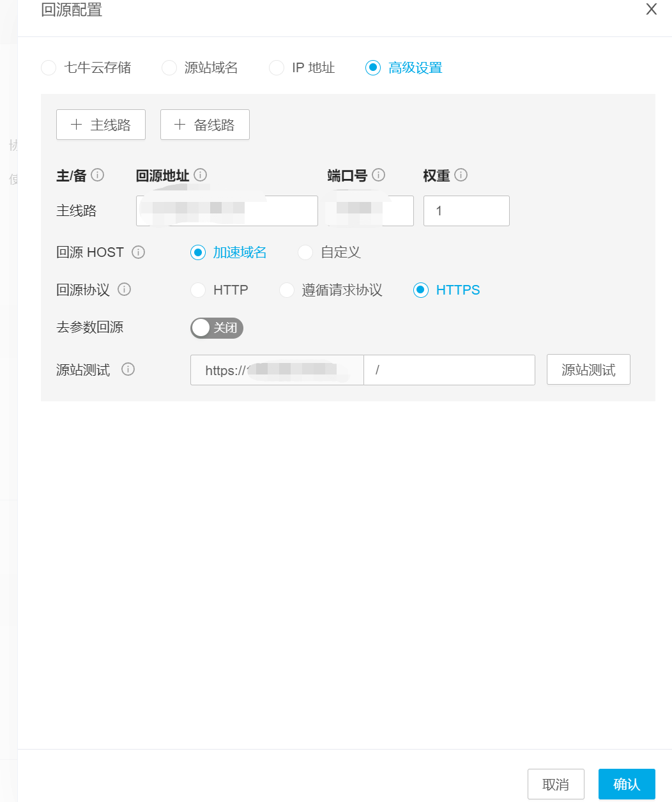
Task: Focus the 回源地址 input field
Action: (227, 211)
